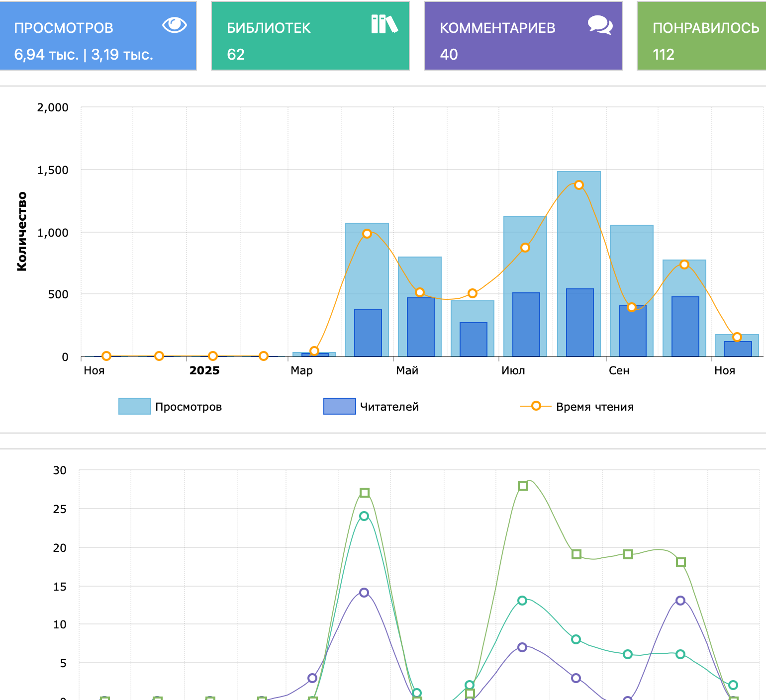The height and width of the screenshot is (700, 766).
Task: Click the Май label on the x-axis
Action: (407, 370)
